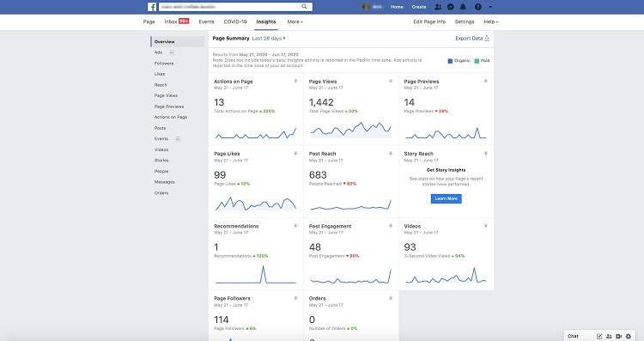Image resolution: width=644 pixels, height=341 pixels.
Task: Click the search magnifier icon
Action: coord(304,7)
